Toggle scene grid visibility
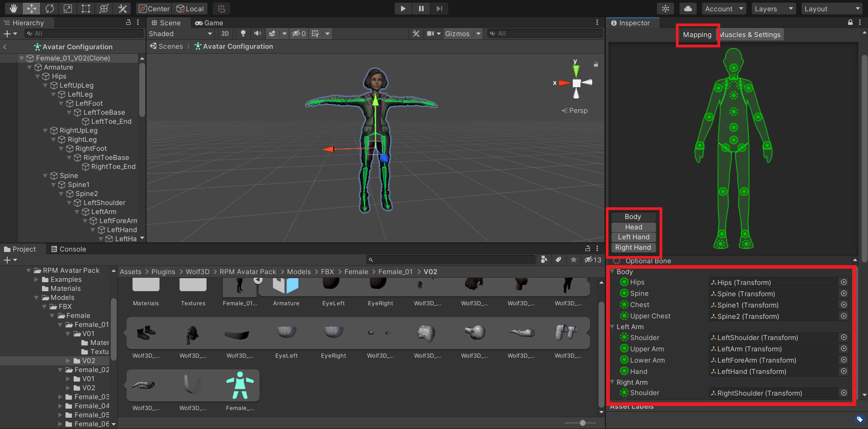 [315, 33]
